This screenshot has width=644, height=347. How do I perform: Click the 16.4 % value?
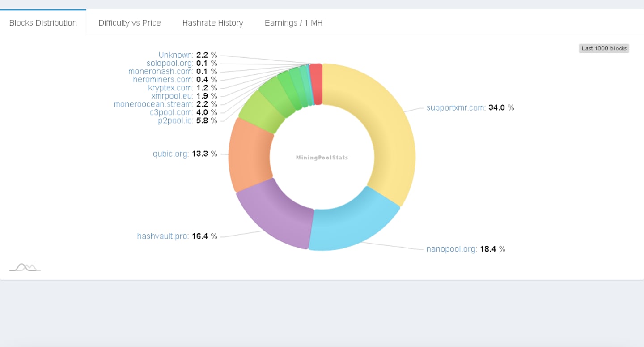coord(204,236)
